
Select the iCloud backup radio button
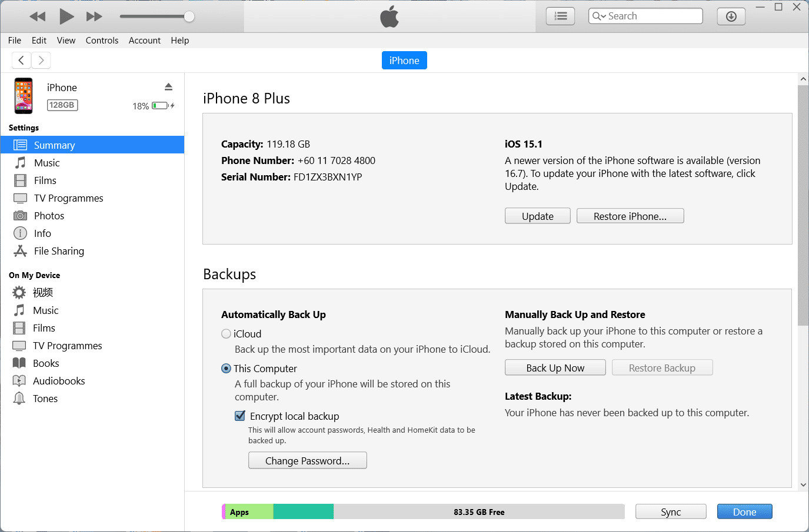click(x=226, y=334)
